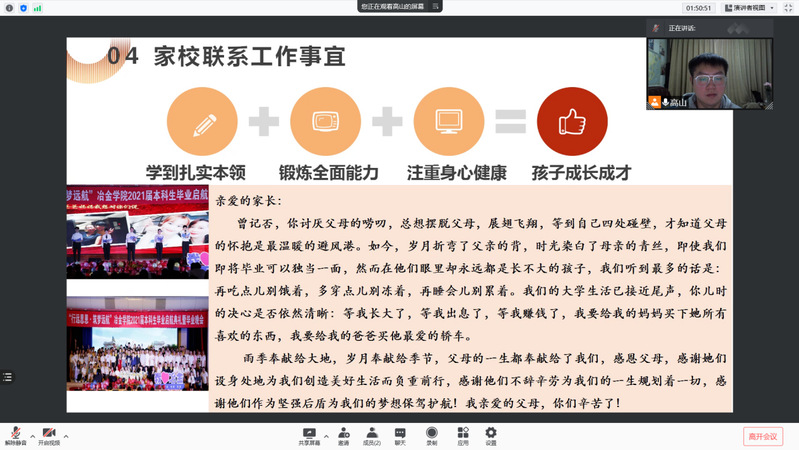Screen dimensions: 799x450
Task: Unmute the microphone (解除静音)
Action: click(x=15, y=435)
